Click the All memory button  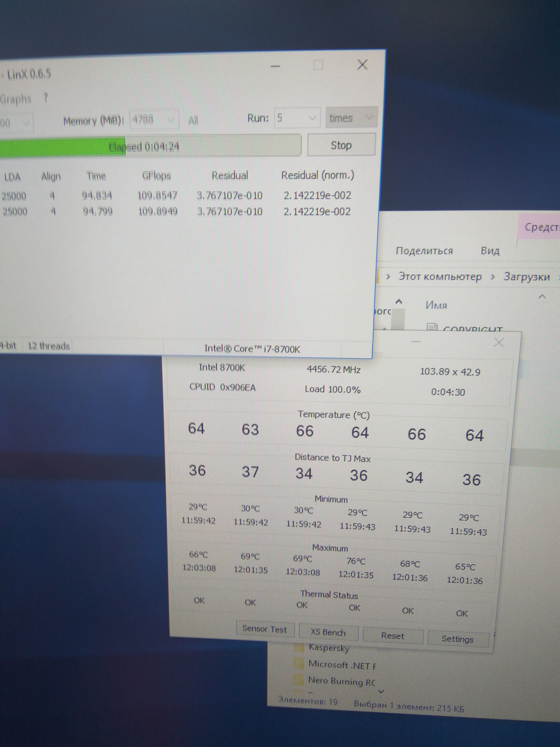pyautogui.click(x=193, y=120)
